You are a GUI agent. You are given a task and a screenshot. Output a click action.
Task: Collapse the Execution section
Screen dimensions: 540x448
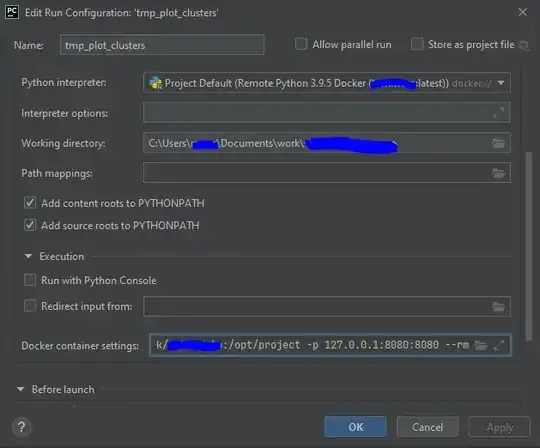click(x=29, y=256)
